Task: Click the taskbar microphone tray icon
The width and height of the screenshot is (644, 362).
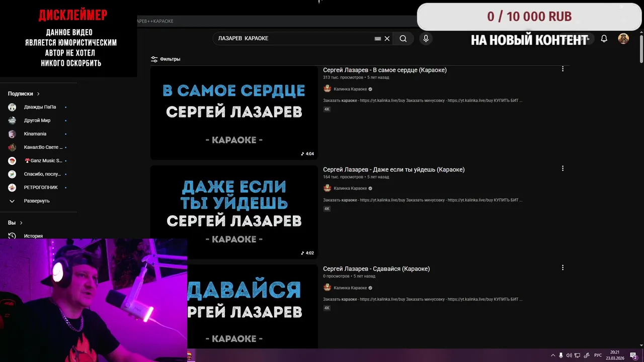Action: [x=561, y=355]
